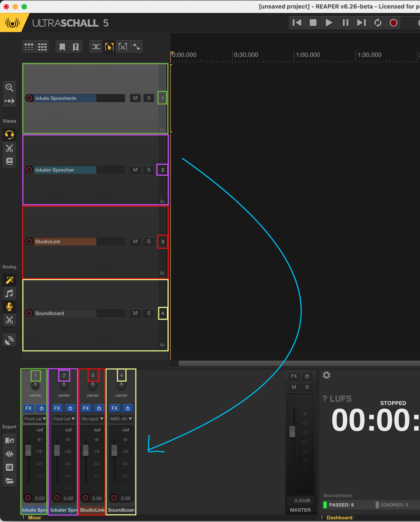
Task: Click the Stop transport button
Action: (x=313, y=23)
